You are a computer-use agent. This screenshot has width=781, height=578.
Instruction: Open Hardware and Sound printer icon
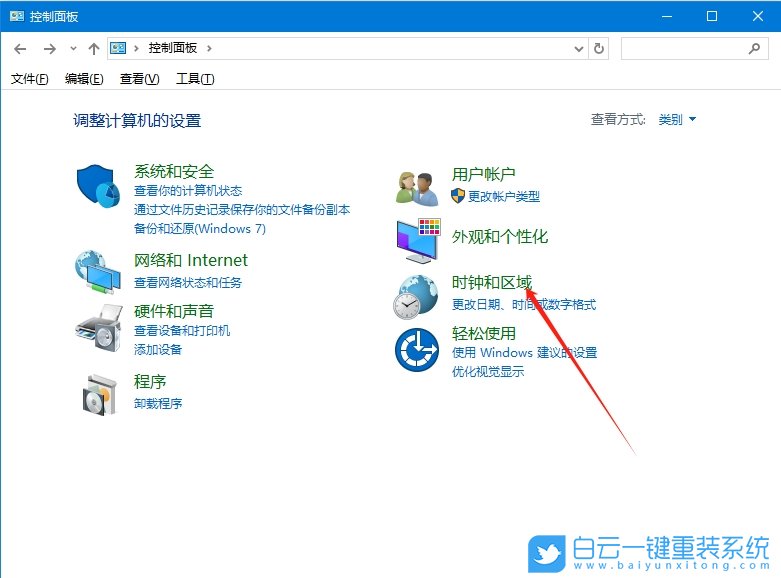(x=99, y=329)
